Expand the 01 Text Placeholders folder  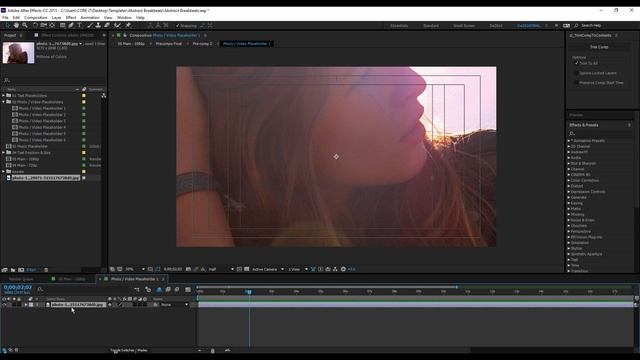pos(4,96)
